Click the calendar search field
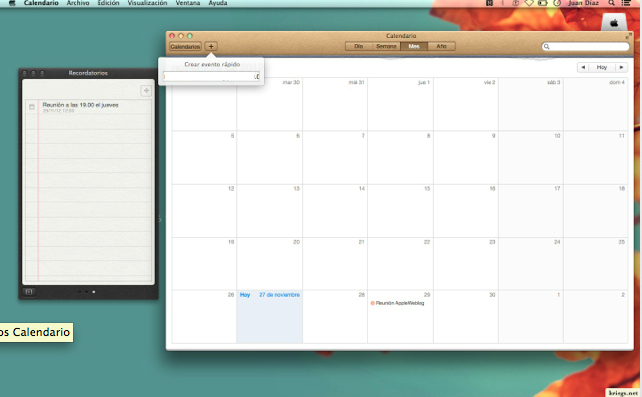The image size is (642, 397). [585, 47]
